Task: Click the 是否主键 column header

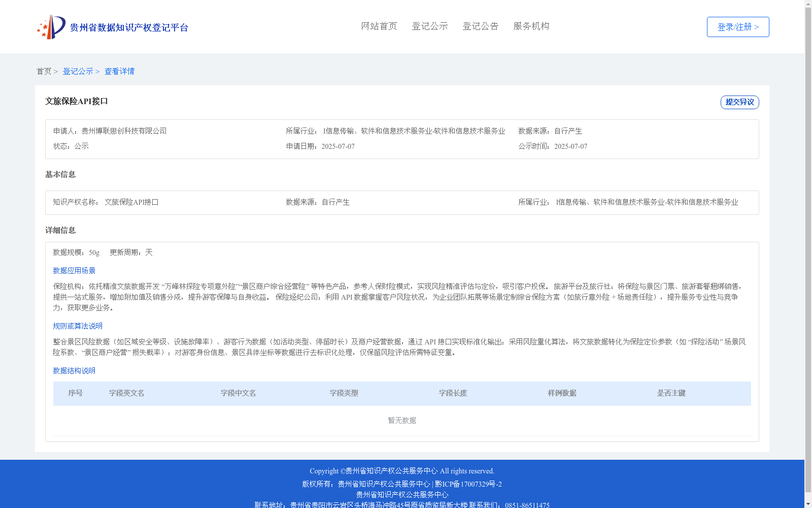Action: [671, 393]
